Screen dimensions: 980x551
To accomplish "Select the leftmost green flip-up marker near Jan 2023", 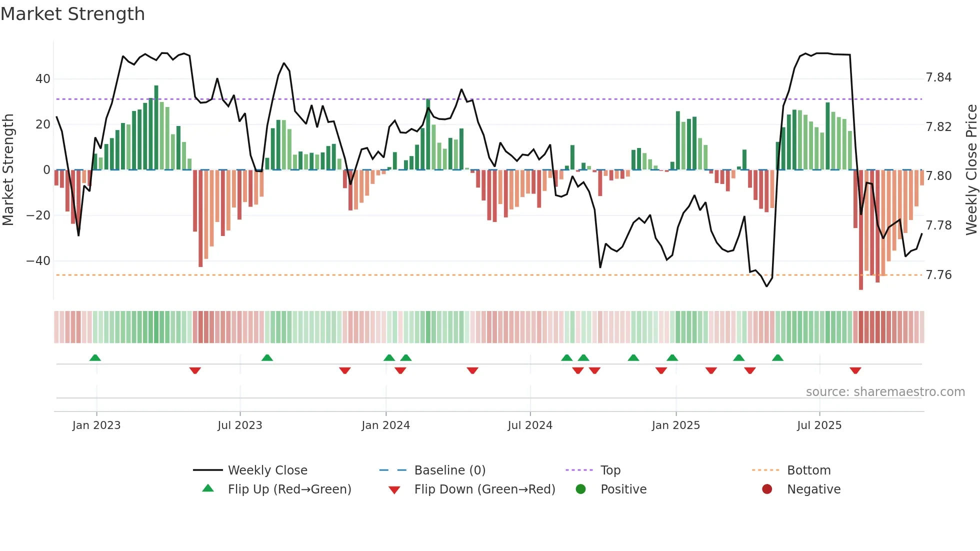I will click(95, 357).
